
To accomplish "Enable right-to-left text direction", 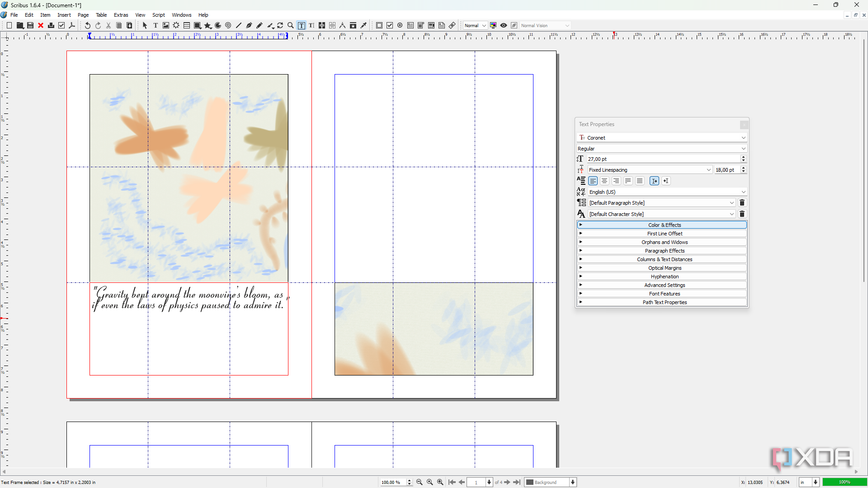I will pos(666,181).
